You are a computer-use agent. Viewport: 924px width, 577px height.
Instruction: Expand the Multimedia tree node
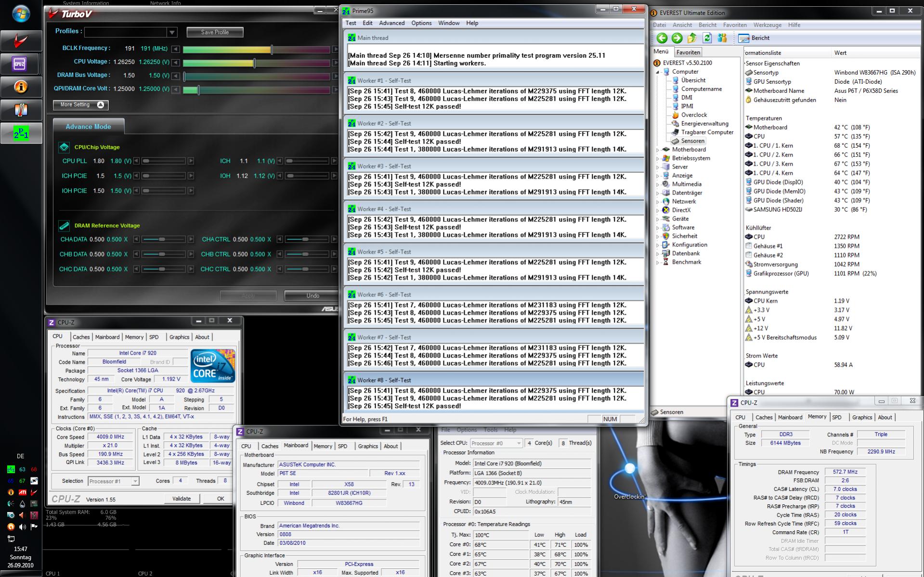pyautogui.click(x=658, y=184)
